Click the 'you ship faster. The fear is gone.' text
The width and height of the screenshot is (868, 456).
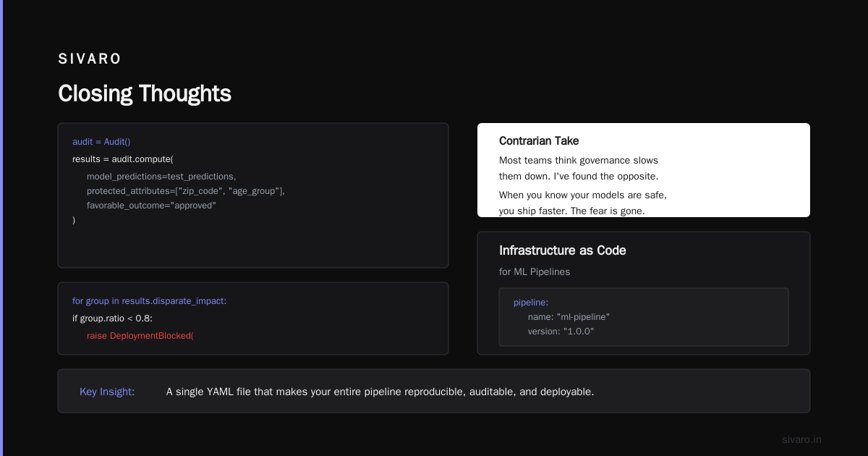click(571, 211)
